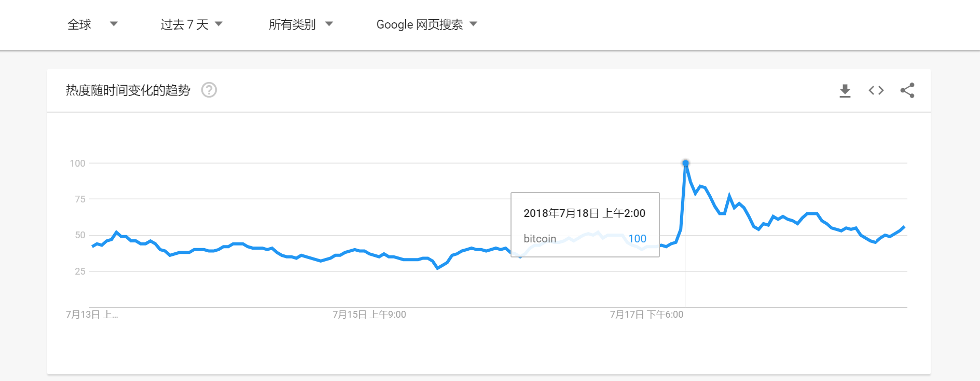This screenshot has width=980, height=381.
Task: Open the embed code icon
Action: 876,90
